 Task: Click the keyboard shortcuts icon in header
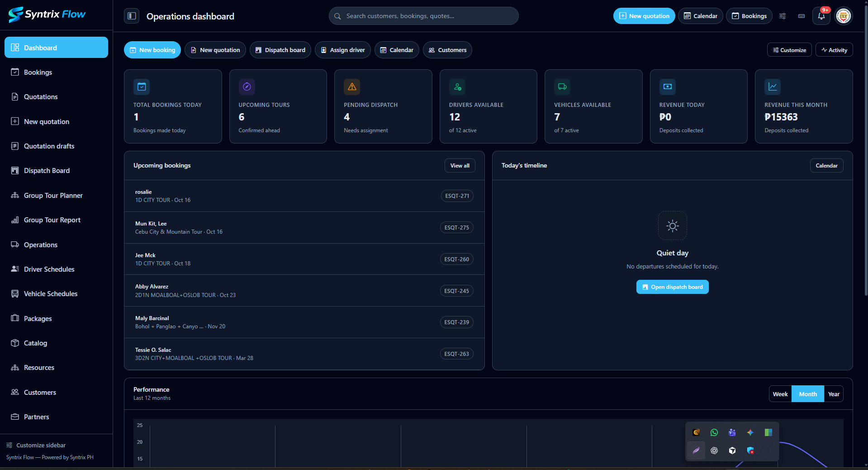point(802,16)
